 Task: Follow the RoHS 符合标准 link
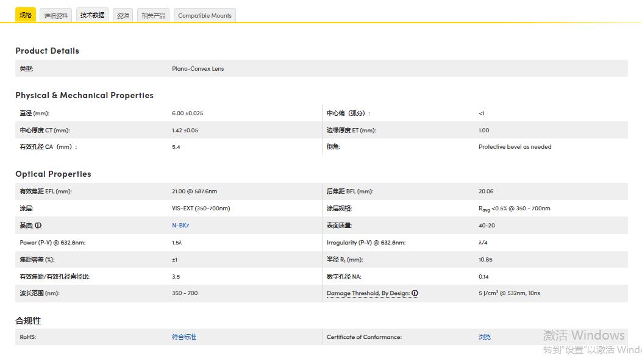click(184, 337)
